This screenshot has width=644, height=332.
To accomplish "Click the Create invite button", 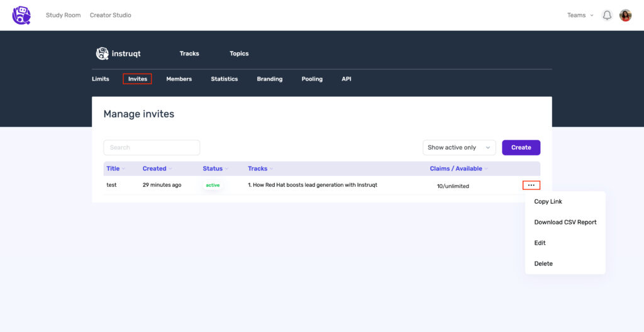I will tap(521, 148).
